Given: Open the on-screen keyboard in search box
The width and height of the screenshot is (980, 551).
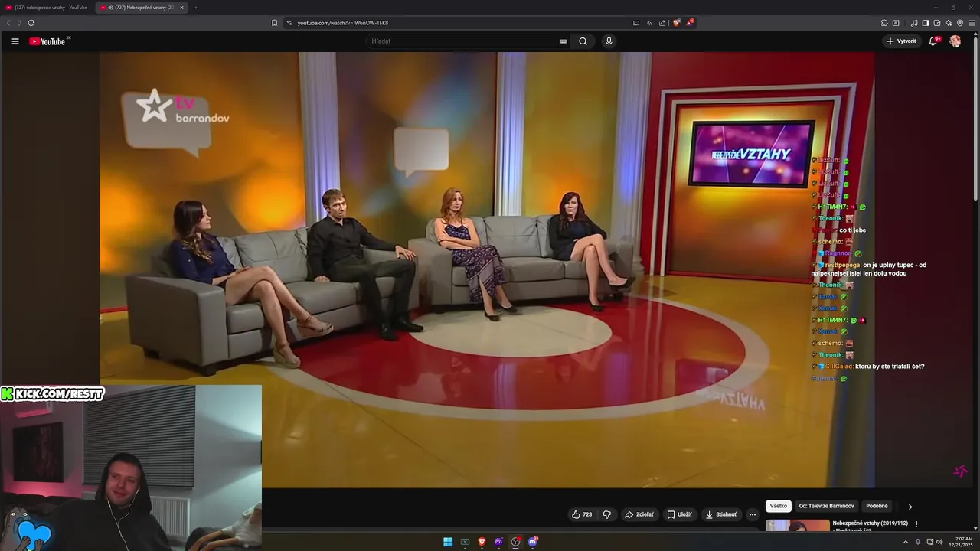Looking at the screenshot, I should [563, 41].
